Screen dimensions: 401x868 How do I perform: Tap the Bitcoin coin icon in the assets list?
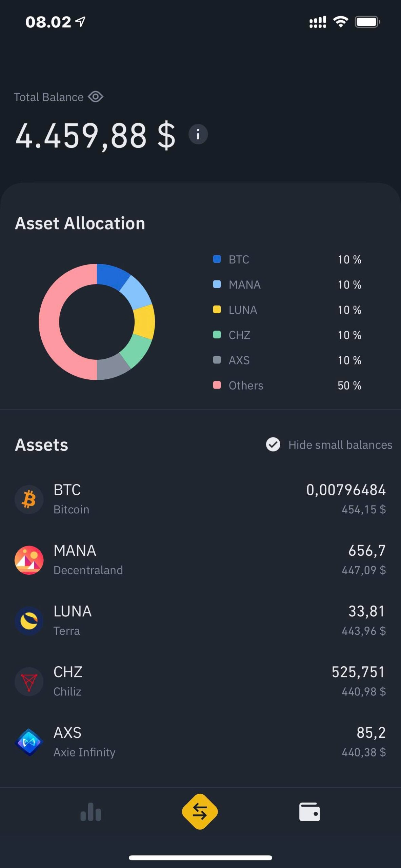[x=29, y=499]
